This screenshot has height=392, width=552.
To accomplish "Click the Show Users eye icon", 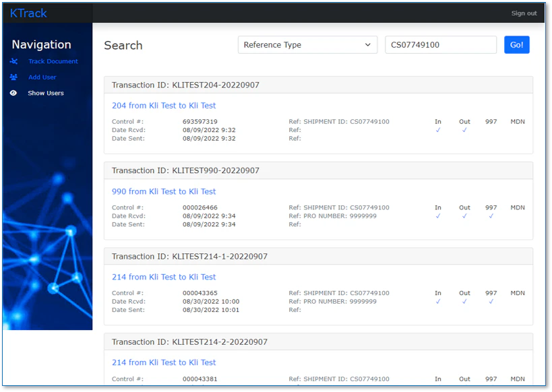I will 13,93.
